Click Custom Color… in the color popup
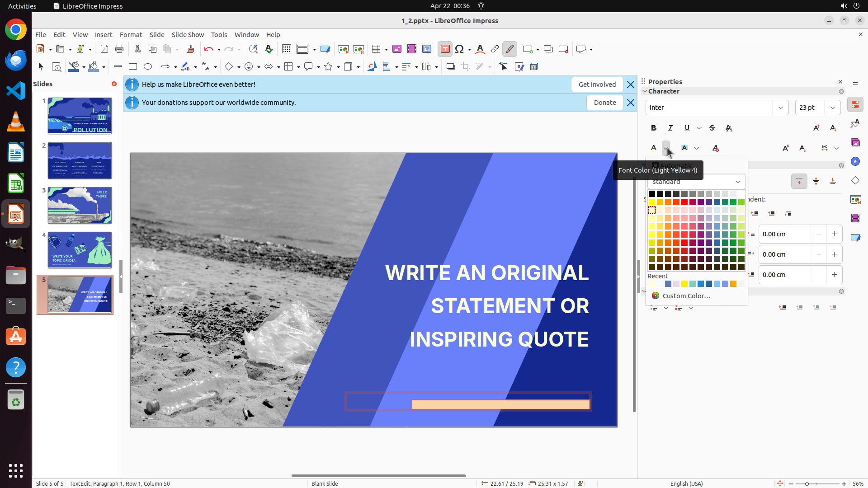Viewport: 868px width, 488px height. (x=686, y=296)
